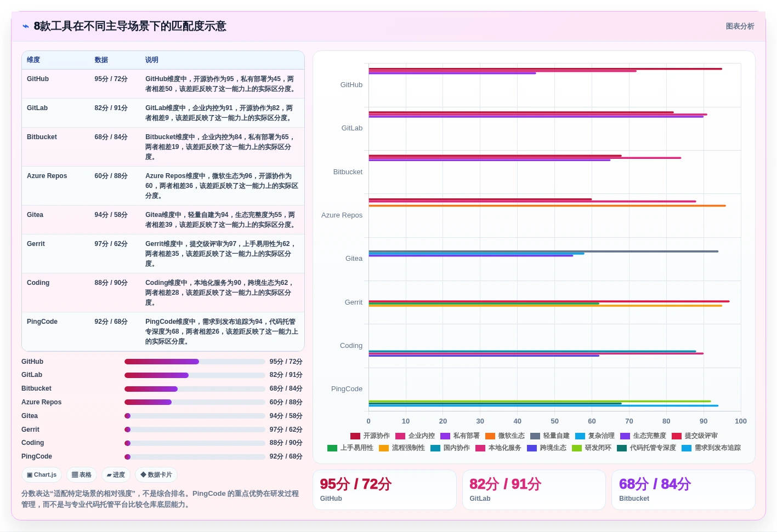Click the PingCode chart axis label
This screenshot has width=777, height=532.
pyautogui.click(x=347, y=389)
